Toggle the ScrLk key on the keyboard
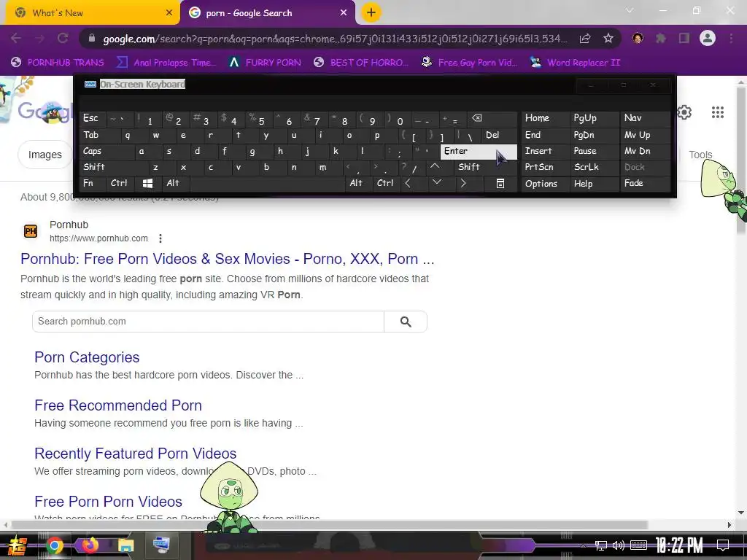 click(594, 167)
